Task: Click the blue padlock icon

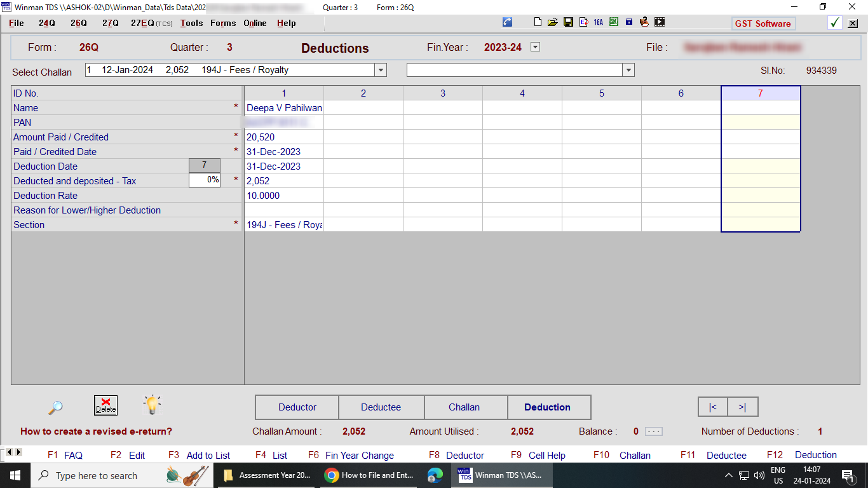Action: 629,22
